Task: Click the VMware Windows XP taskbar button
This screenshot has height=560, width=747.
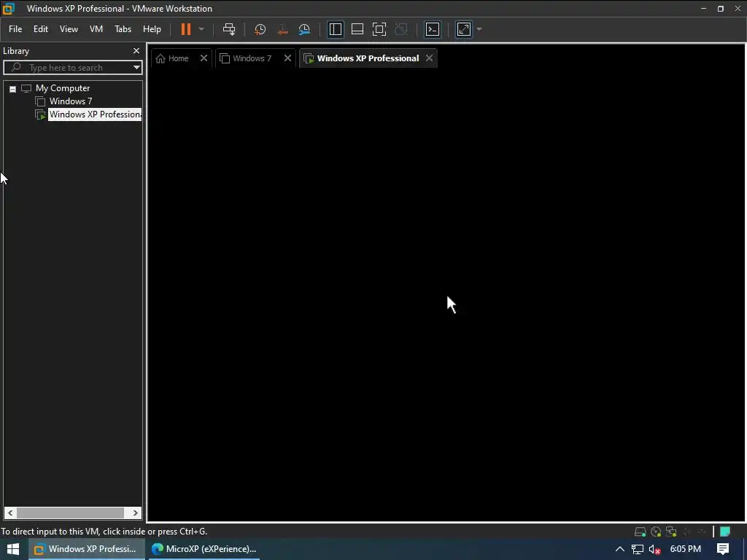Action: point(86,549)
